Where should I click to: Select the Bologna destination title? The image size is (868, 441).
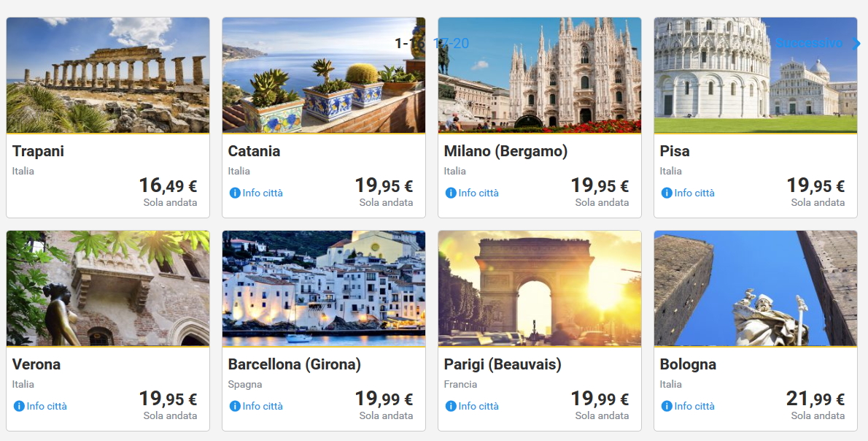point(688,364)
